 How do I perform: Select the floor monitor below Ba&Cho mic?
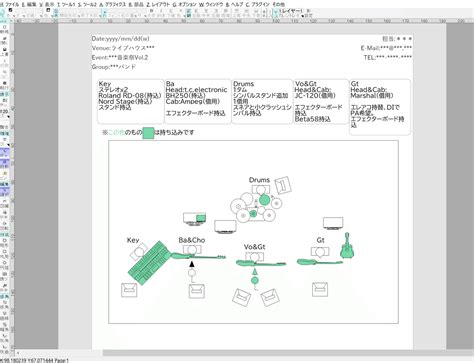pyautogui.click(x=197, y=291)
